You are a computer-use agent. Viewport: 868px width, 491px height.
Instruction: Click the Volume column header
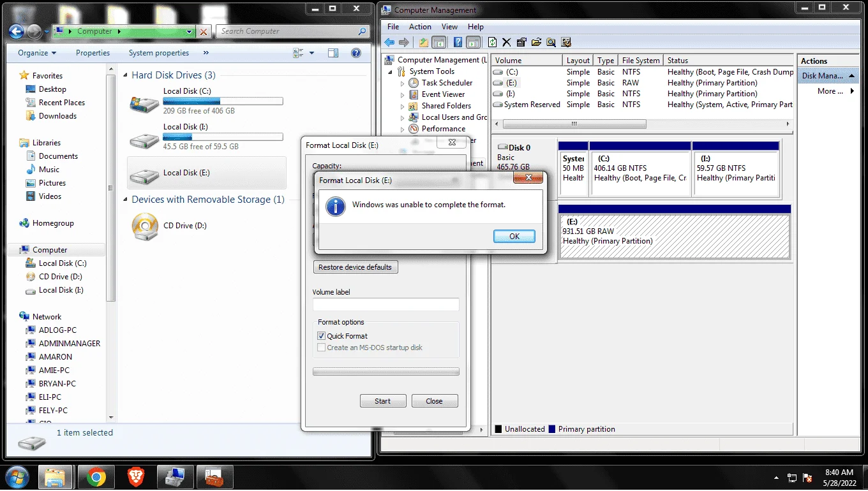527,61
